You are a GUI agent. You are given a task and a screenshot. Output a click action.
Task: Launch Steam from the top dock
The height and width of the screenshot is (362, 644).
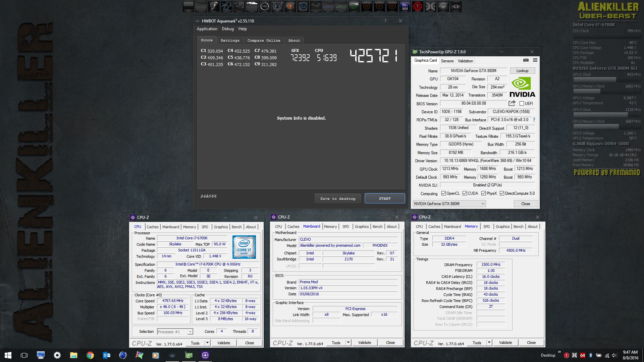(x=316, y=6)
